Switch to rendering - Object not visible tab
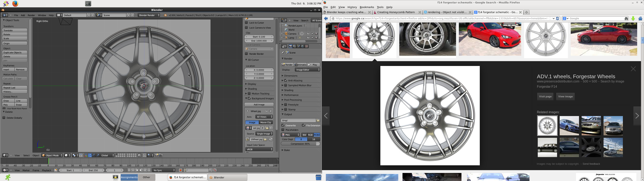Image resolution: width=644 pixels, height=181 pixels. (448, 12)
